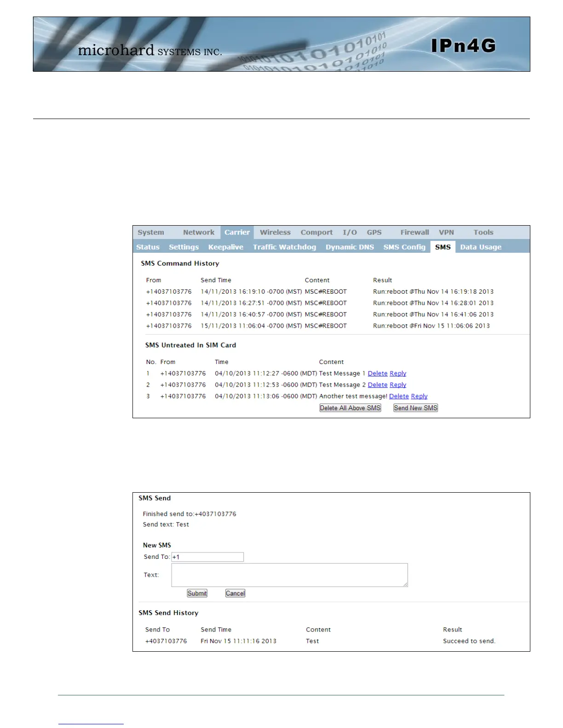Click the underlined footer link
The height and width of the screenshot is (728, 563).
(91, 723)
